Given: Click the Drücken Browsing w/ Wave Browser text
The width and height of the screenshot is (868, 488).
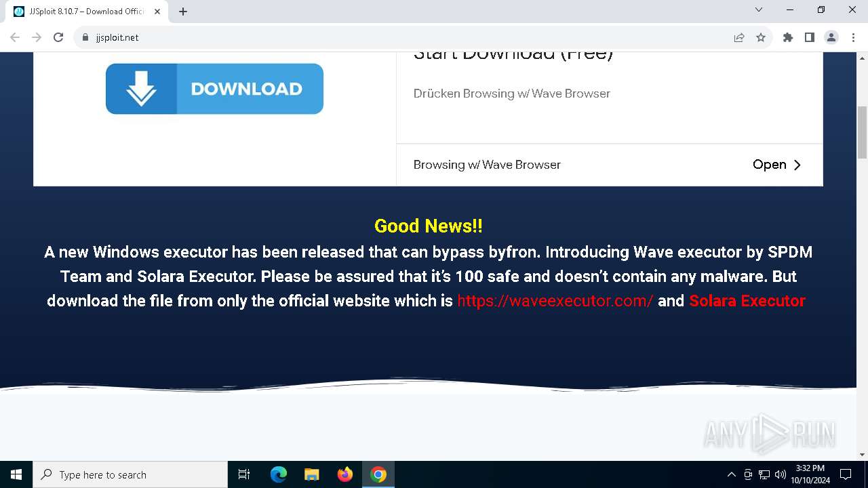Looking at the screenshot, I should (512, 94).
